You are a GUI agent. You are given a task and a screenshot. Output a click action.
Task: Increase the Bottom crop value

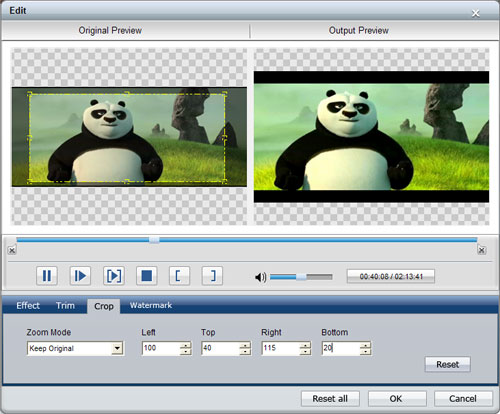(366, 345)
